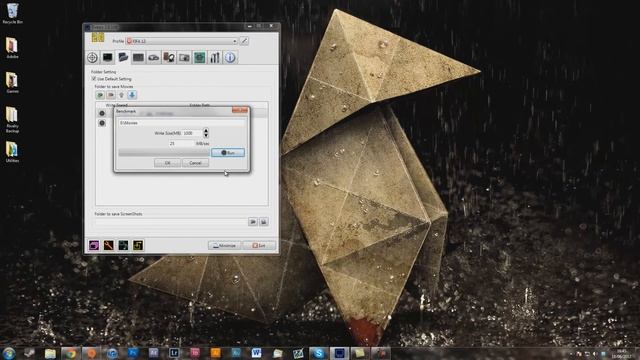Image resolution: width=640 pixels, height=360 pixels.
Task: Click the blue down-arrow folder icon
Action: [132, 95]
